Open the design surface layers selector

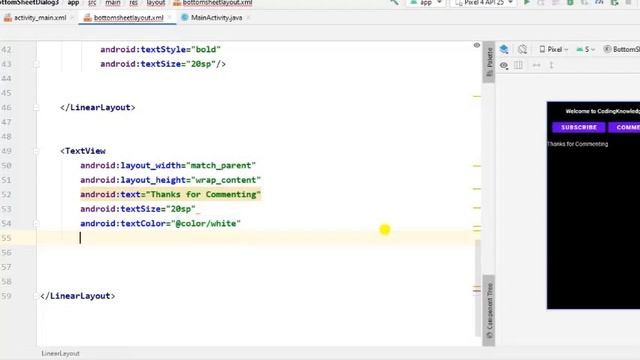[504, 49]
